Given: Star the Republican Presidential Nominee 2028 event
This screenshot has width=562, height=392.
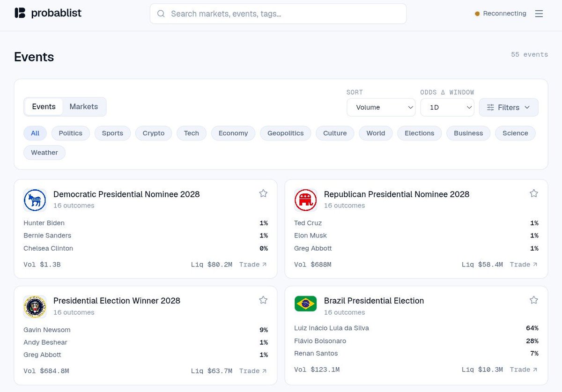Looking at the screenshot, I should tap(534, 193).
